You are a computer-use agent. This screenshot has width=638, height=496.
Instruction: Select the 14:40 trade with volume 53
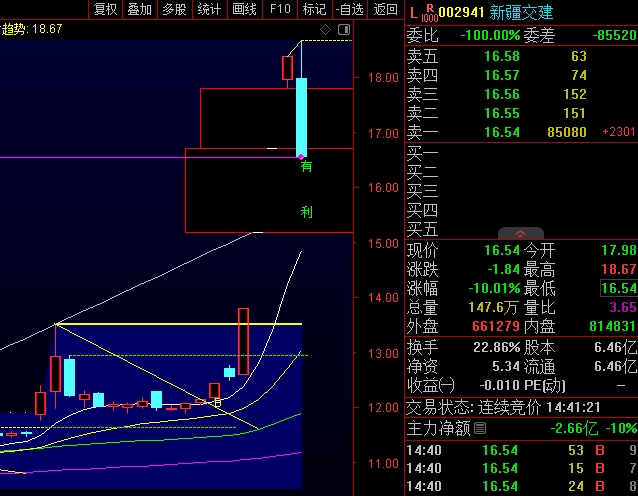point(521,450)
